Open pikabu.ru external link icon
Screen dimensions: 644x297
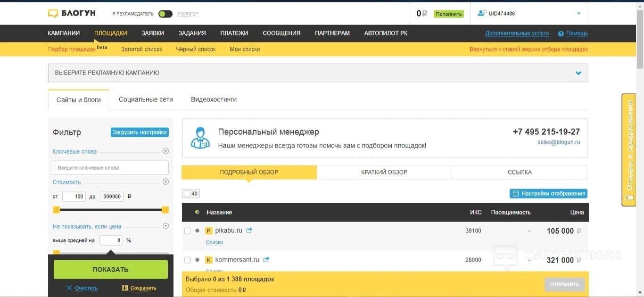pyautogui.click(x=249, y=231)
